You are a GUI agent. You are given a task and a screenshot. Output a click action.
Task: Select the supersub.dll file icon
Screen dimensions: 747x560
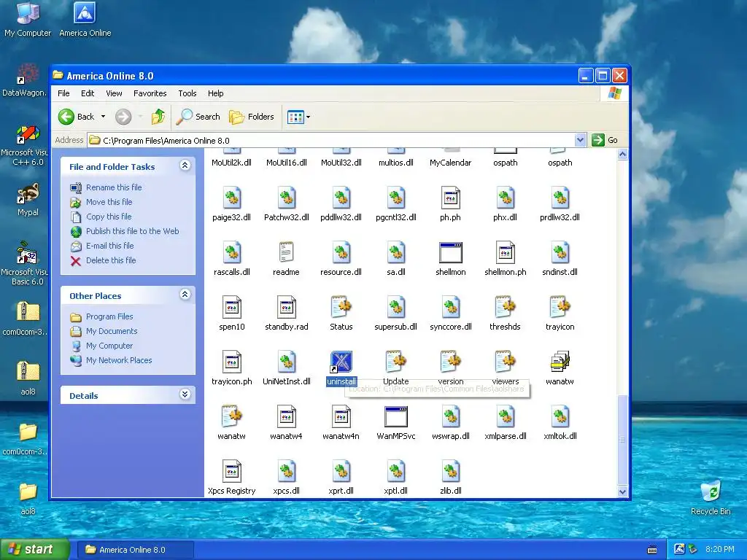click(x=396, y=307)
